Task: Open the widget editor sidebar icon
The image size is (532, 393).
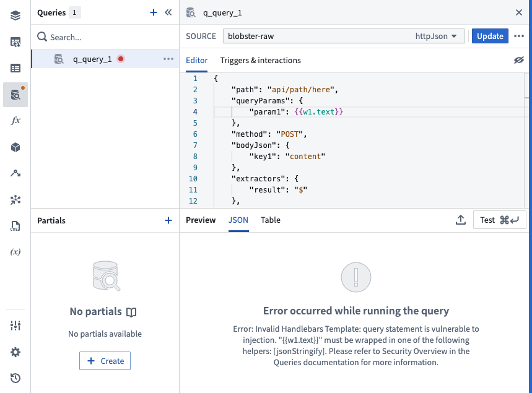Action: coord(15,42)
